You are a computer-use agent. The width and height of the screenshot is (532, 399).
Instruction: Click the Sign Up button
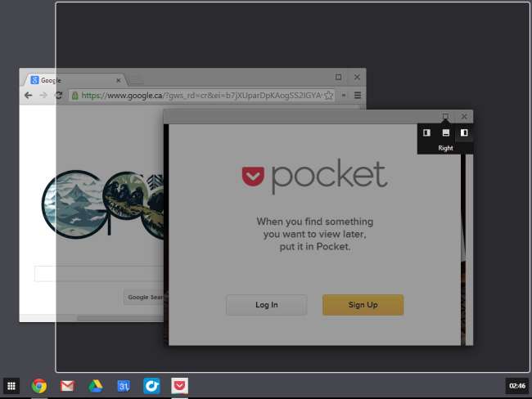pyautogui.click(x=363, y=305)
